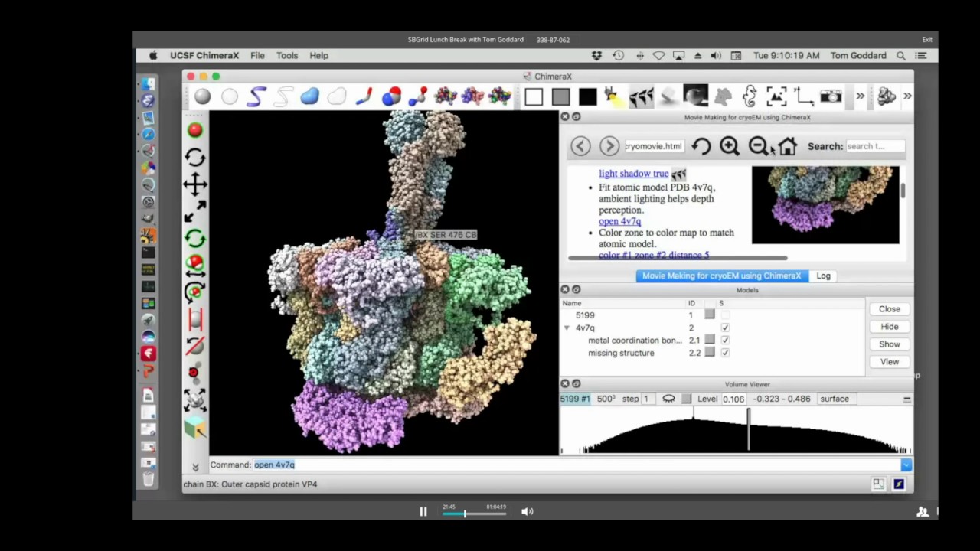This screenshot has width=980, height=551.
Task: Click Close button in Models panel
Action: [x=890, y=309]
